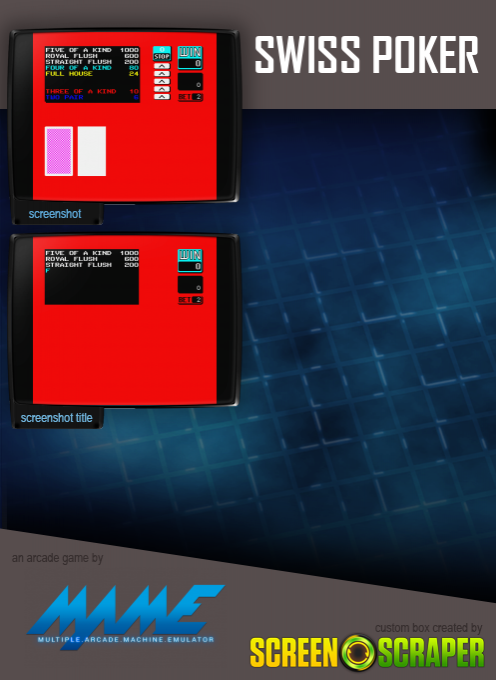Click the BET 2 indicator in gameplay screenshot
The width and height of the screenshot is (496, 680).
[190, 97]
